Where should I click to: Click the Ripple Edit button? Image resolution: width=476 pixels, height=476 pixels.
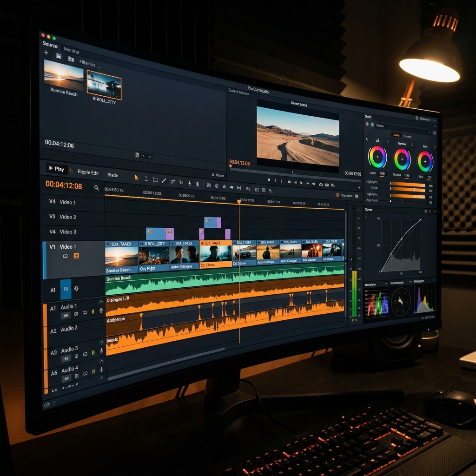click(88, 172)
